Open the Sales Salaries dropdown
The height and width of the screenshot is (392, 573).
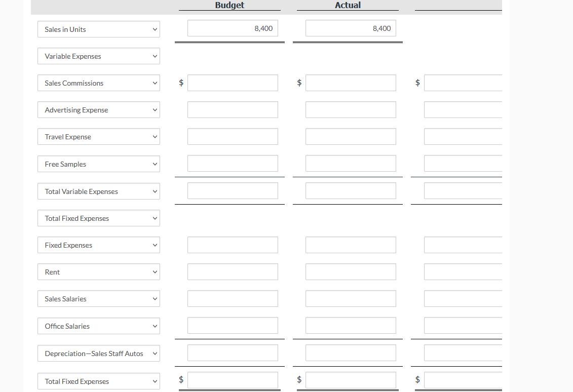[98, 298]
